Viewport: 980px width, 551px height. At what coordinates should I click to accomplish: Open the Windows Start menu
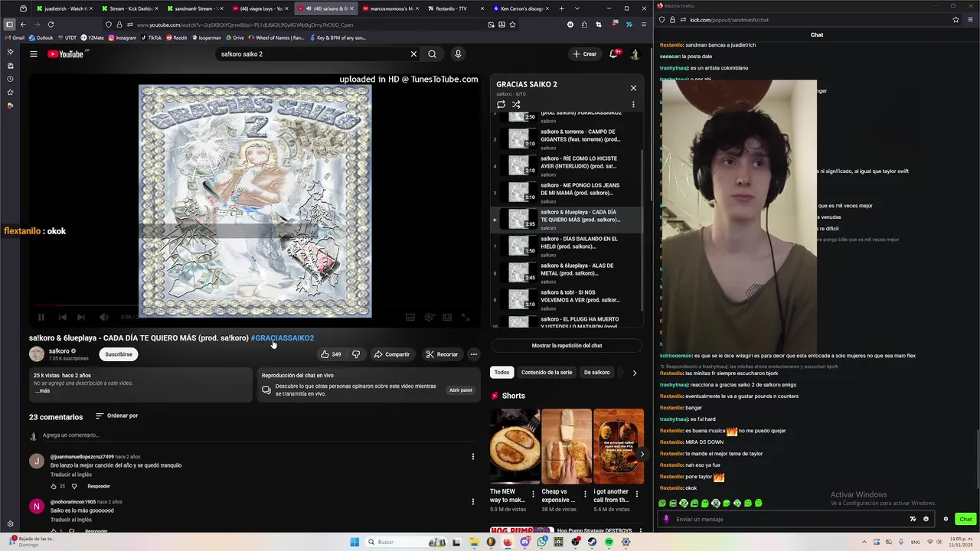tap(354, 542)
